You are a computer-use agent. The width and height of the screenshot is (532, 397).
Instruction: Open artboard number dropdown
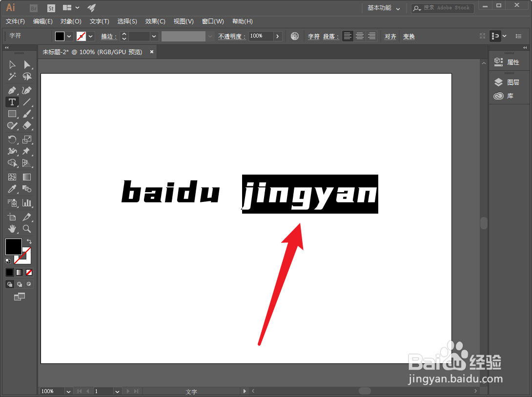(x=117, y=391)
